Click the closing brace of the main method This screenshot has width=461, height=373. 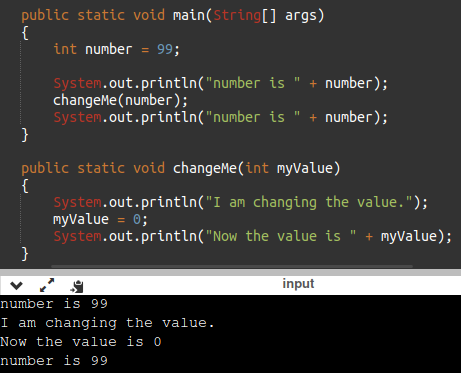coord(25,135)
